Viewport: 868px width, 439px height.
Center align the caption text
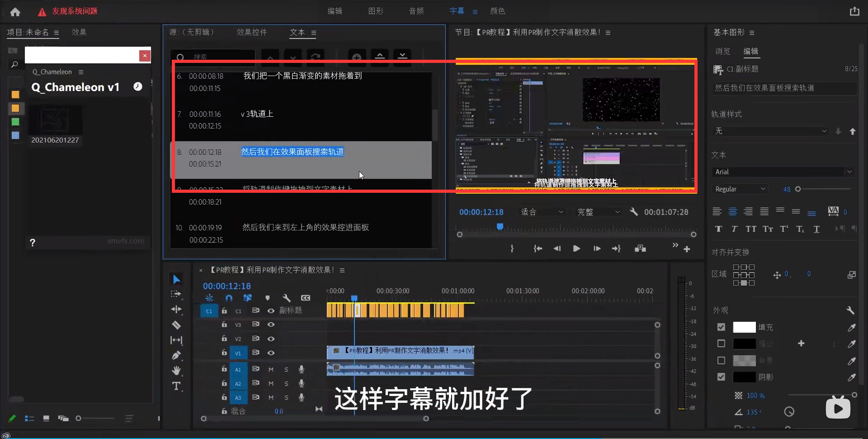(x=733, y=211)
